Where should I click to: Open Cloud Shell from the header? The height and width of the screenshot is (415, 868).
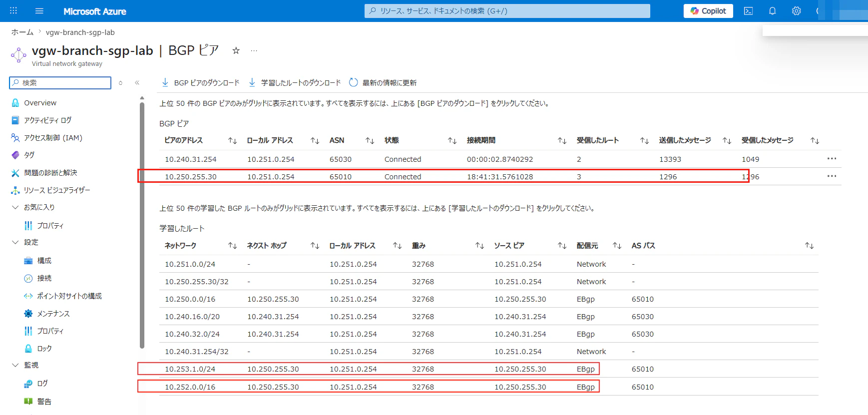(748, 10)
